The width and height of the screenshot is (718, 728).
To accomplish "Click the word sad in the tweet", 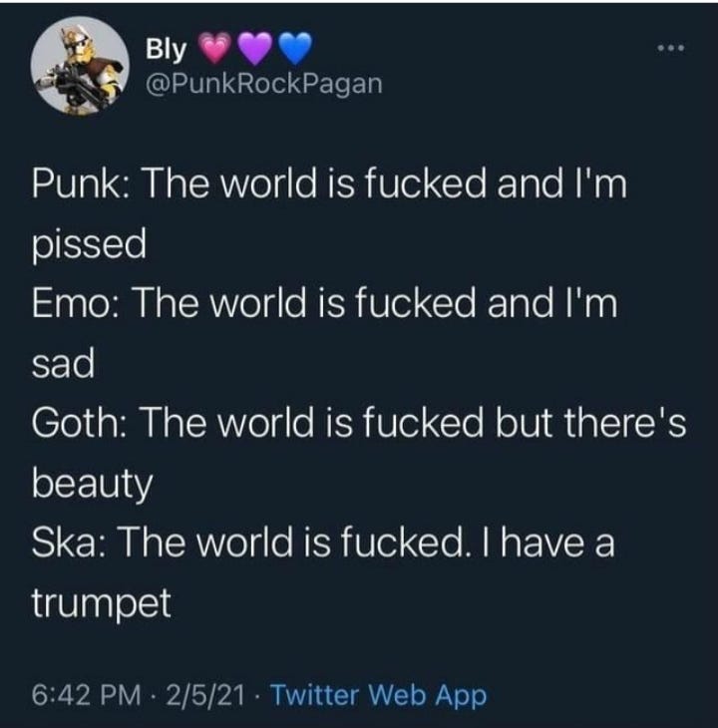I will [63, 363].
